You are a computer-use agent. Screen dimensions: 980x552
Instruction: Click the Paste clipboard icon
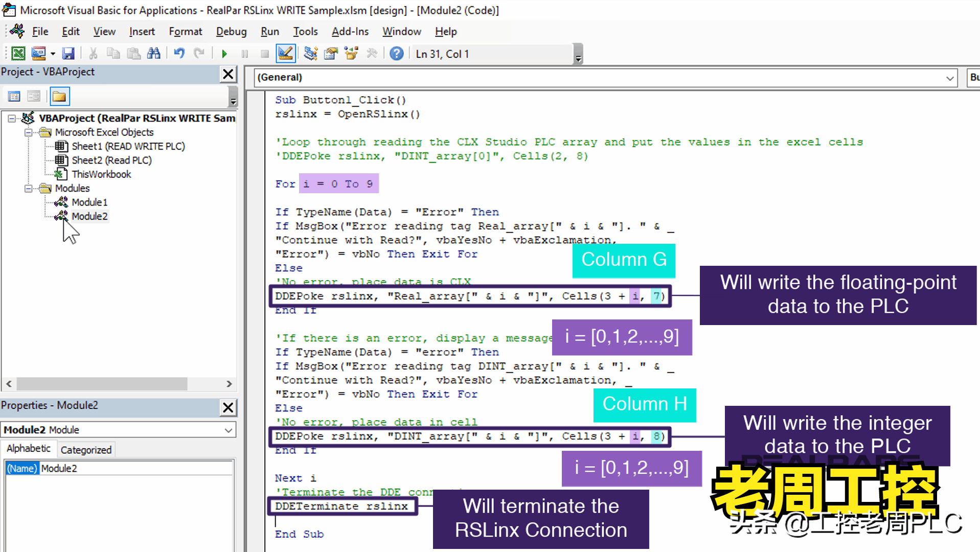pos(133,53)
